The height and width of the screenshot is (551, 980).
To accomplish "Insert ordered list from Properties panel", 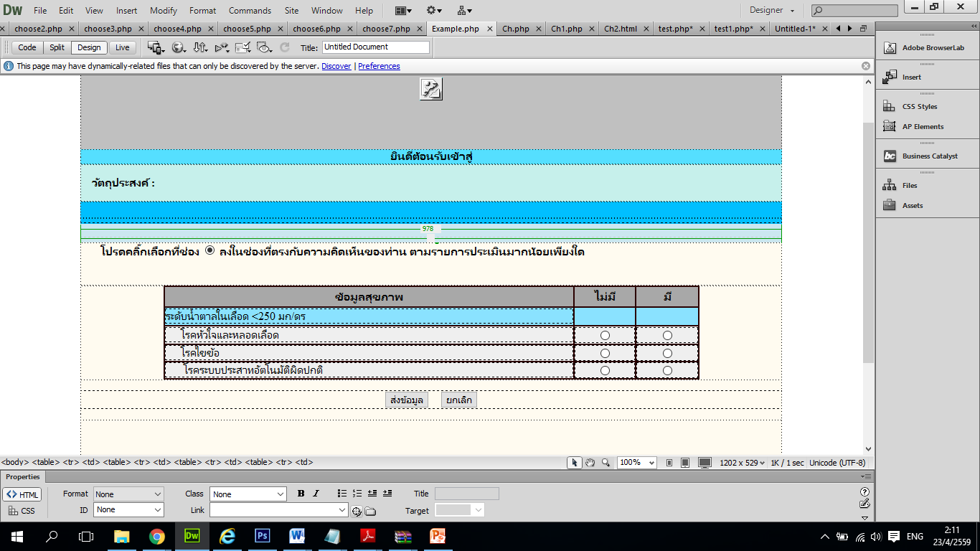I will click(x=357, y=494).
